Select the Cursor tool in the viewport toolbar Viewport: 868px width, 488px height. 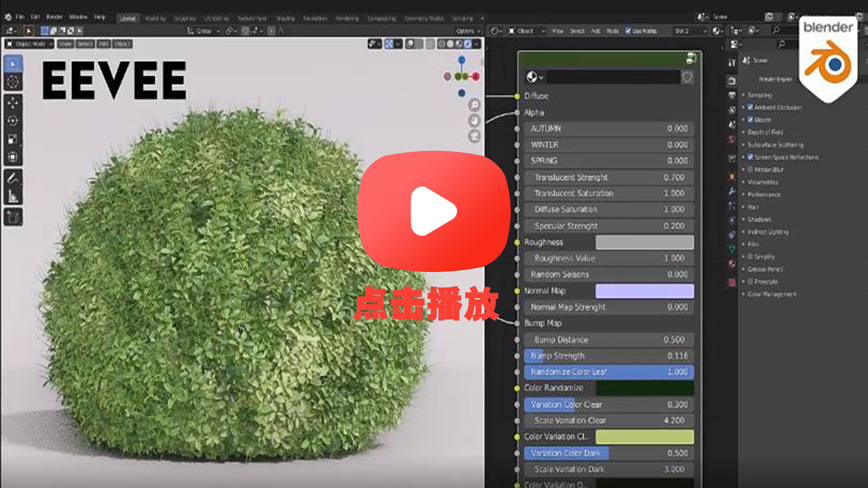tap(13, 82)
